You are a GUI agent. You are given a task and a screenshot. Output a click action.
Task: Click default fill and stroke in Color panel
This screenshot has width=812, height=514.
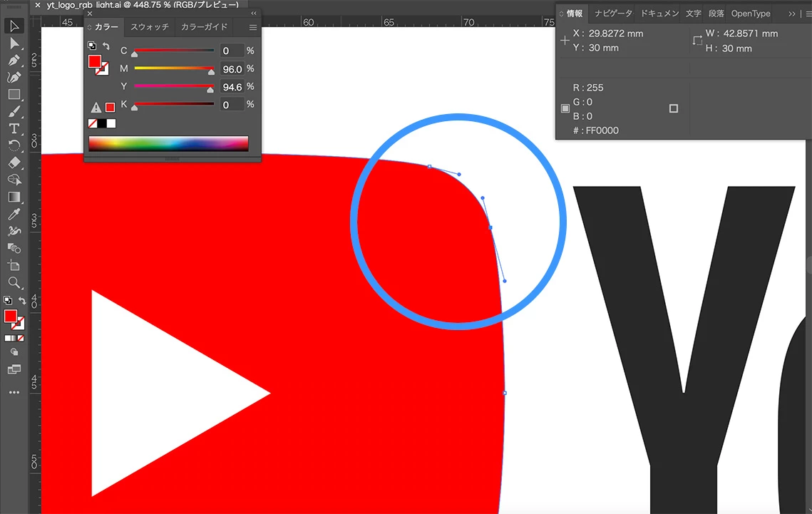click(x=92, y=46)
